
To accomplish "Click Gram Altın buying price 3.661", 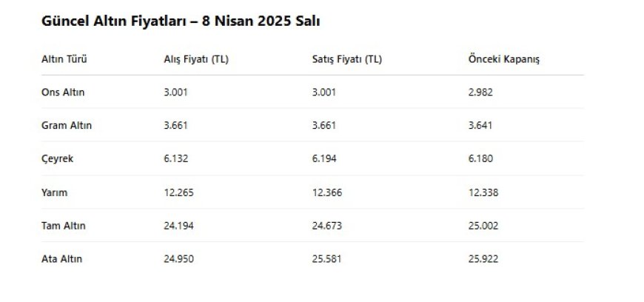I will [x=175, y=125].
